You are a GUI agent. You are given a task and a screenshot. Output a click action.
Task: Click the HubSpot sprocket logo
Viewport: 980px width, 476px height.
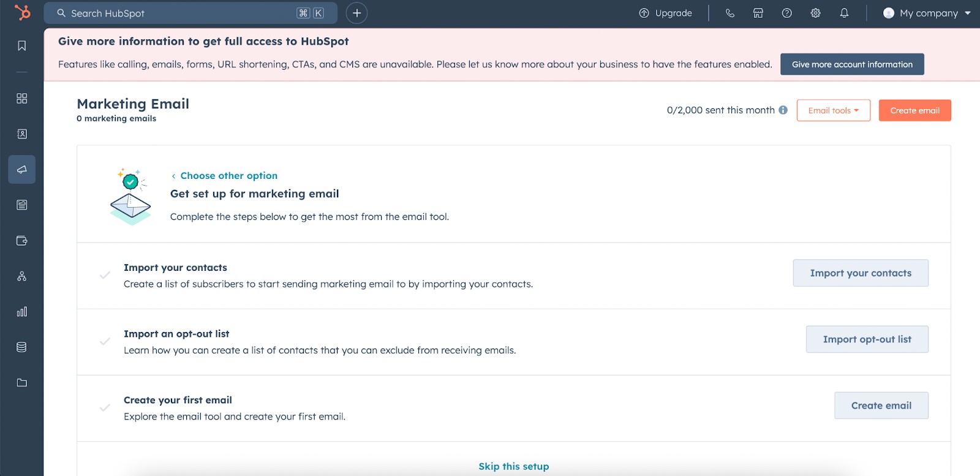tap(22, 12)
